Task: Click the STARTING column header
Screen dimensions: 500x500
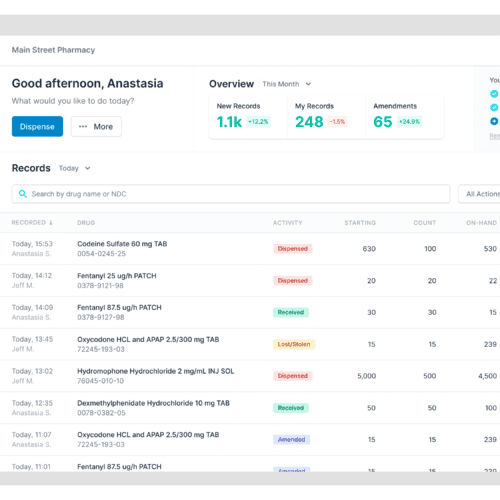Action: click(x=360, y=223)
